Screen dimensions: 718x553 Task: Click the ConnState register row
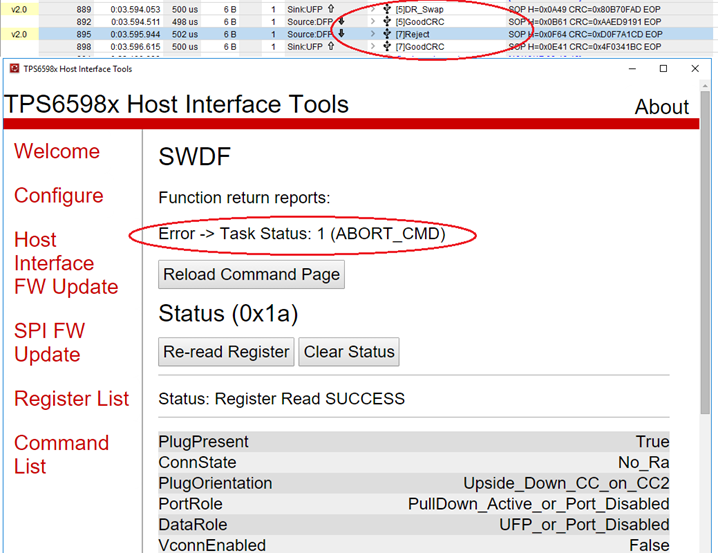click(414, 462)
